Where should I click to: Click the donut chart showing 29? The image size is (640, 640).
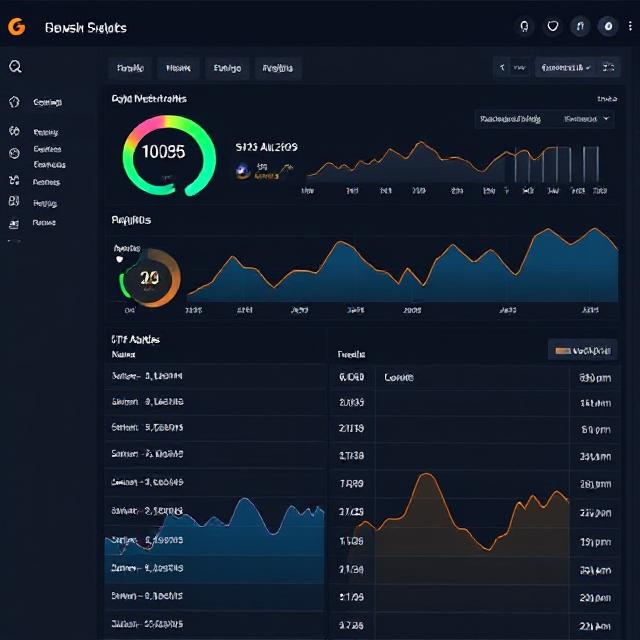pyautogui.click(x=150, y=278)
